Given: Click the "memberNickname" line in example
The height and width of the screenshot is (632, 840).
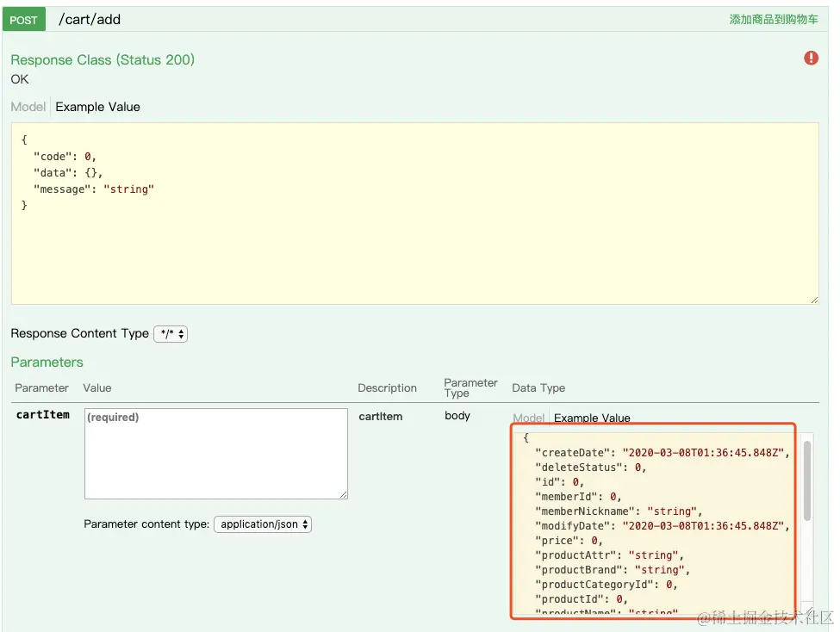Looking at the screenshot, I should tap(619, 511).
